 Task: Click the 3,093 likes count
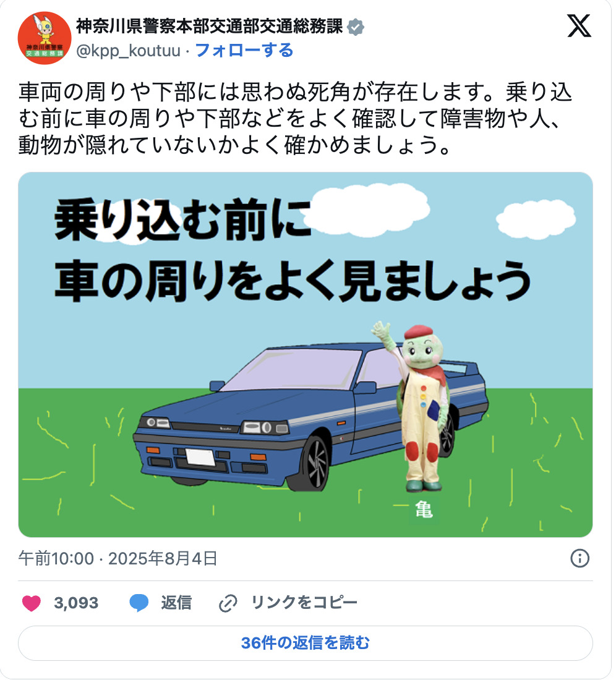76,603
